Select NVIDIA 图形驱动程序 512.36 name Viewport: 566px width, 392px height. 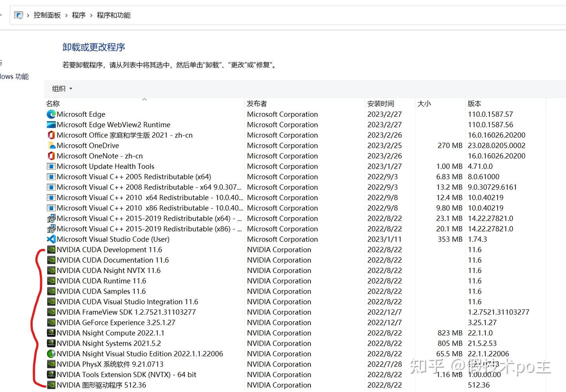point(101,385)
